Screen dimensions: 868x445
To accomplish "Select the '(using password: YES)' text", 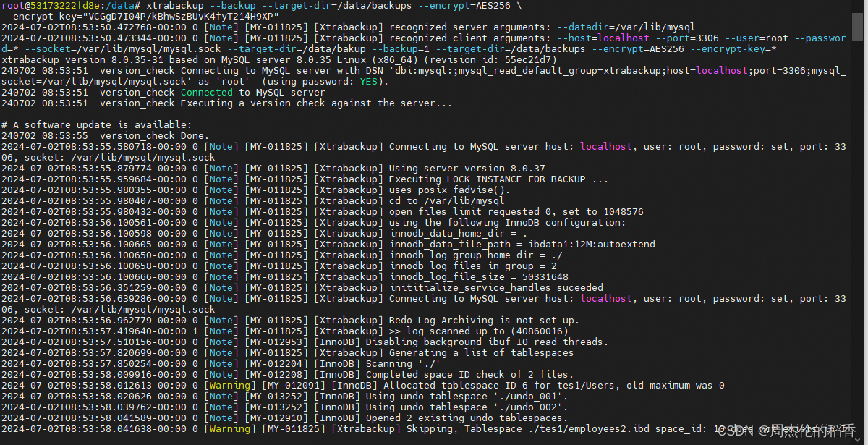I will (x=327, y=81).
